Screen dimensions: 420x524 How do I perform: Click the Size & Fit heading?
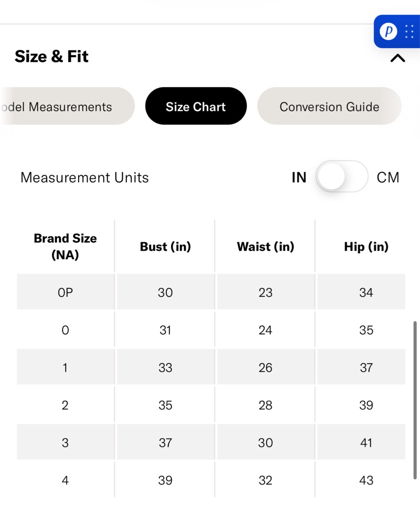pos(51,56)
